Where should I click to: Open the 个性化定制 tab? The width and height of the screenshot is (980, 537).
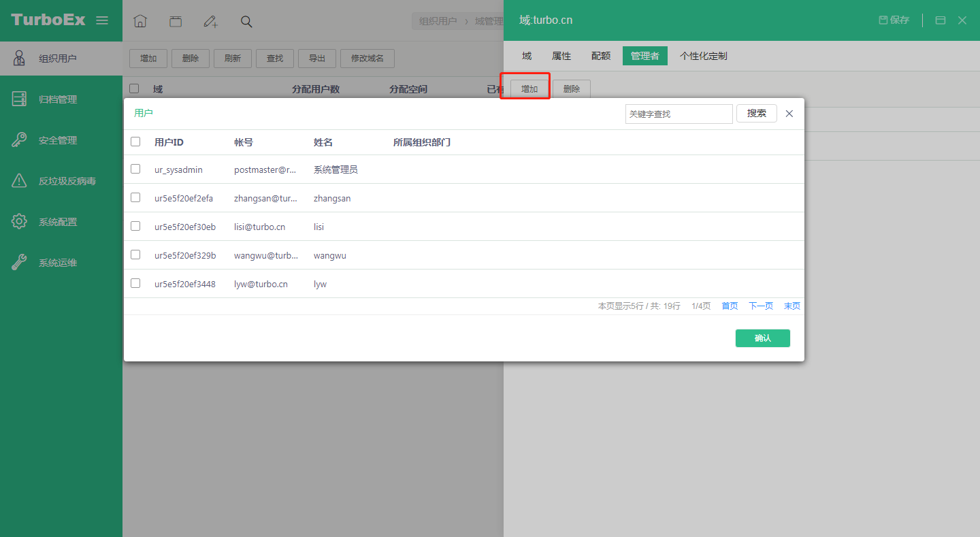pos(704,56)
